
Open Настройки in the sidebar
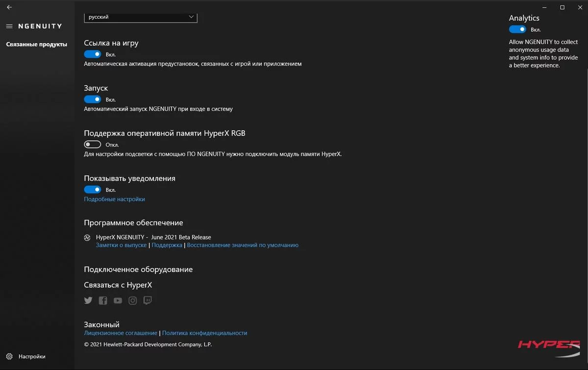(32, 357)
